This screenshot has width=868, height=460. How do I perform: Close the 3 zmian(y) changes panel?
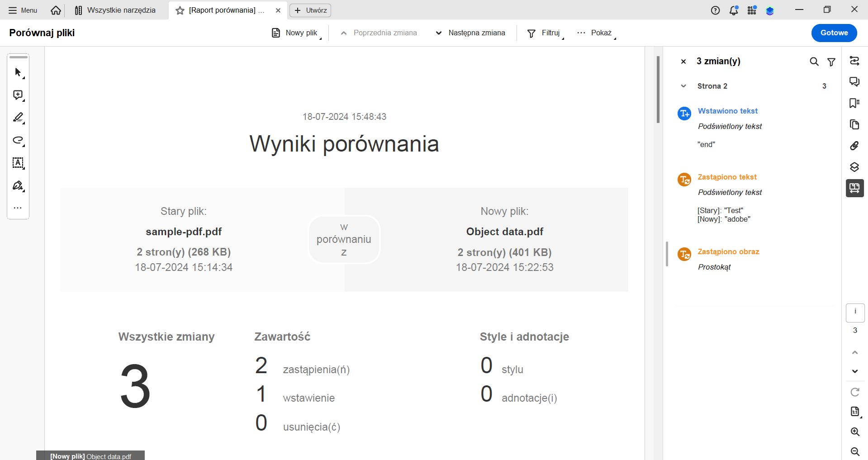[x=683, y=62]
